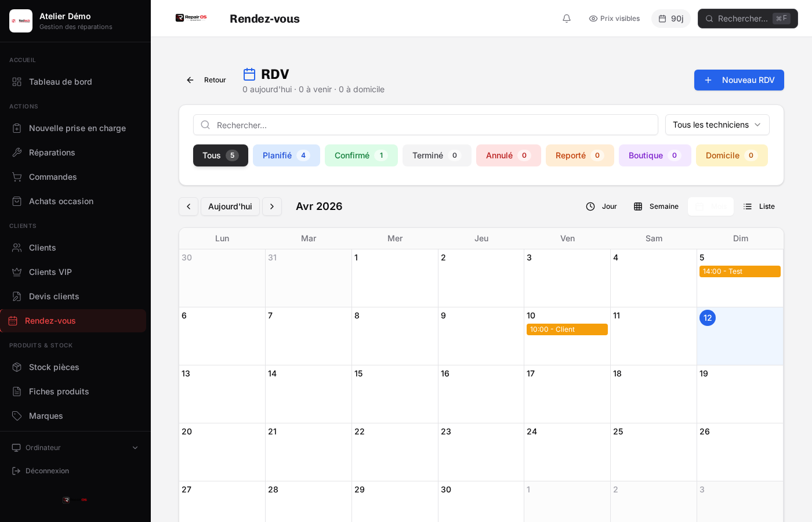812x522 pixels.
Task: Open Devis clients page
Action: pyautogui.click(x=75, y=296)
